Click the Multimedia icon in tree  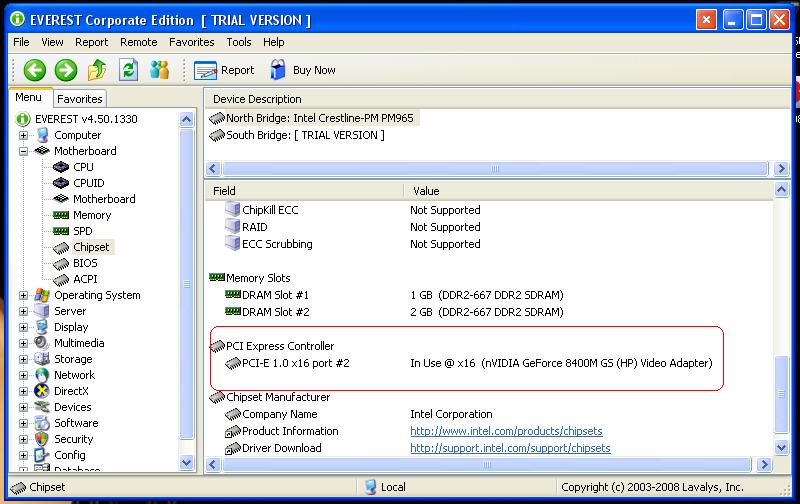click(42, 343)
